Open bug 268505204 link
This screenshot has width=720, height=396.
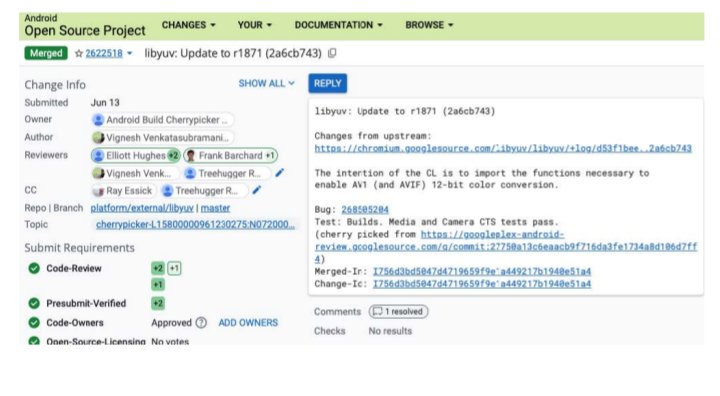(x=365, y=209)
